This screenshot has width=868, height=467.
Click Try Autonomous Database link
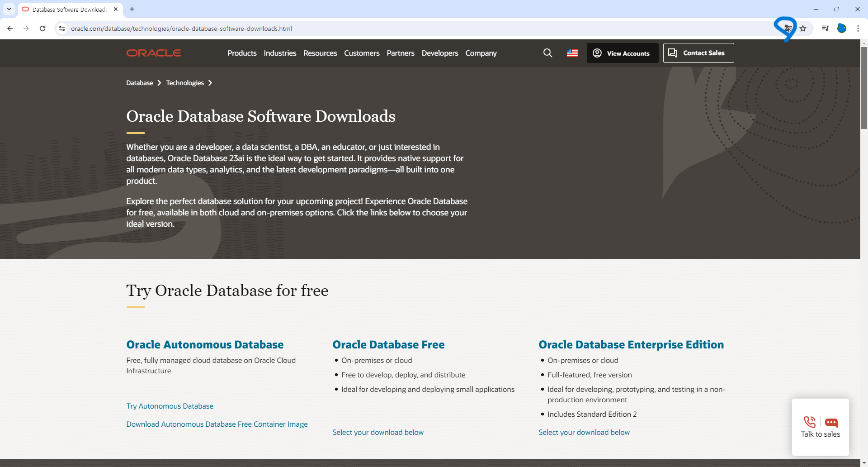coord(170,406)
